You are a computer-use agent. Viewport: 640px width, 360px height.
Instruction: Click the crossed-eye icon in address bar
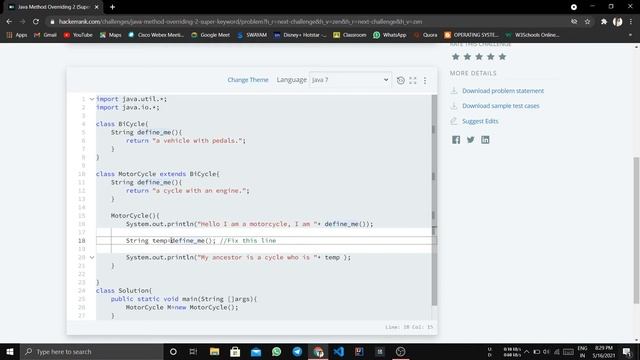tap(574, 22)
